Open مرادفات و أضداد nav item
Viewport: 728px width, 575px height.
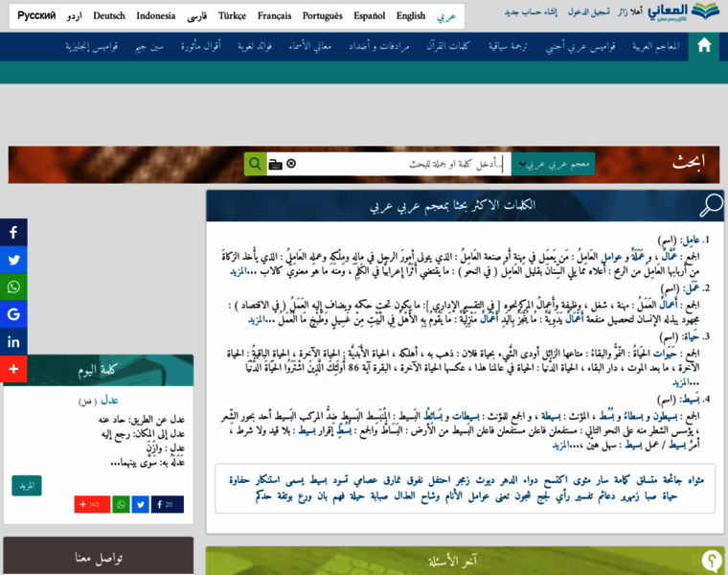coord(379,46)
